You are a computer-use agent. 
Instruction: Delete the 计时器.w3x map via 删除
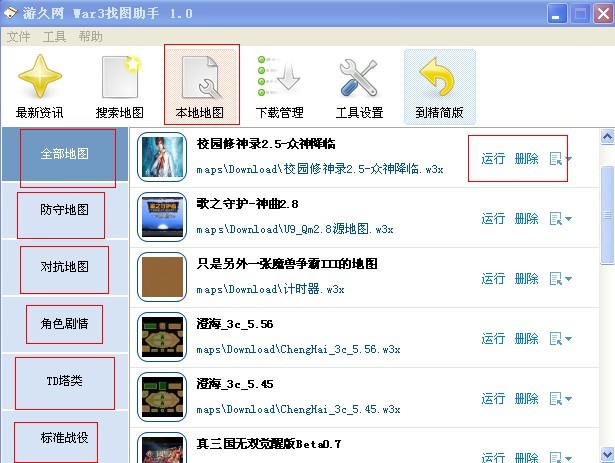[526, 279]
